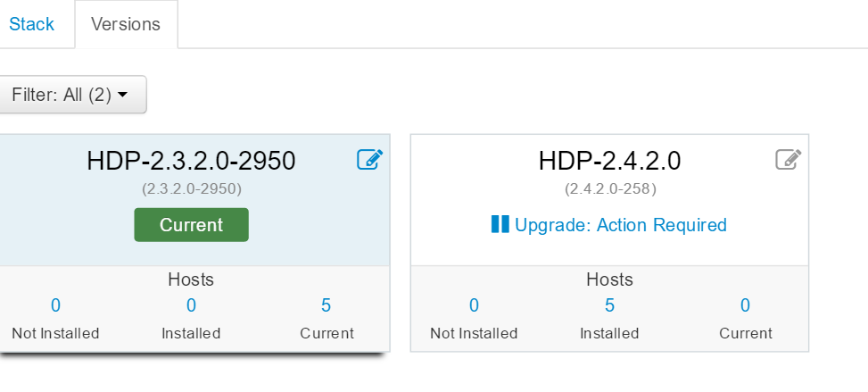
Task: Open the Upgrade: Action Required link
Action: (x=620, y=225)
